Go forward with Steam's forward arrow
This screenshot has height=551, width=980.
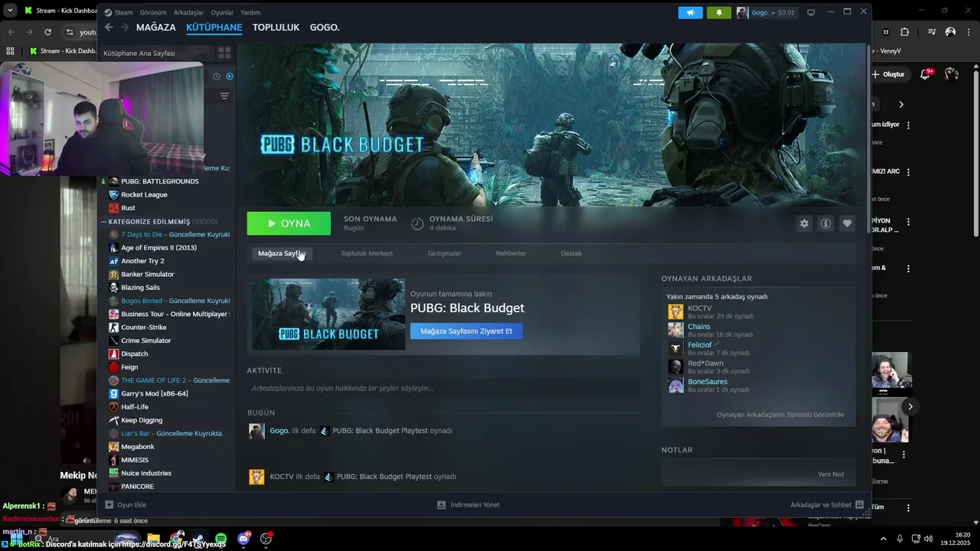coord(124,27)
